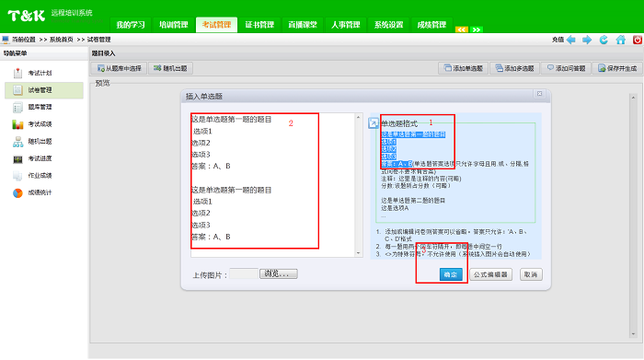Open the 证书管理 tab
Image resolution: width=644 pixels, height=360 pixels.
(x=259, y=25)
